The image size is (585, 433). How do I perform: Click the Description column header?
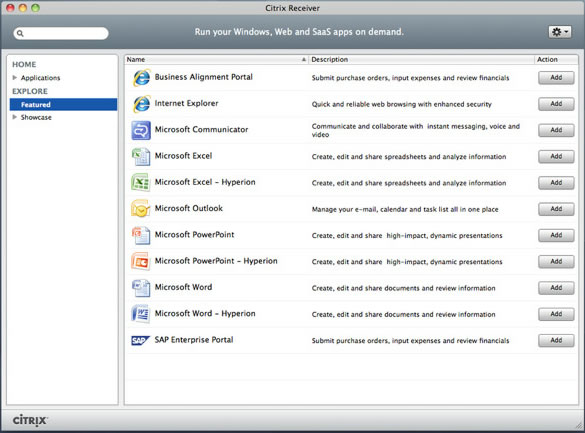421,59
